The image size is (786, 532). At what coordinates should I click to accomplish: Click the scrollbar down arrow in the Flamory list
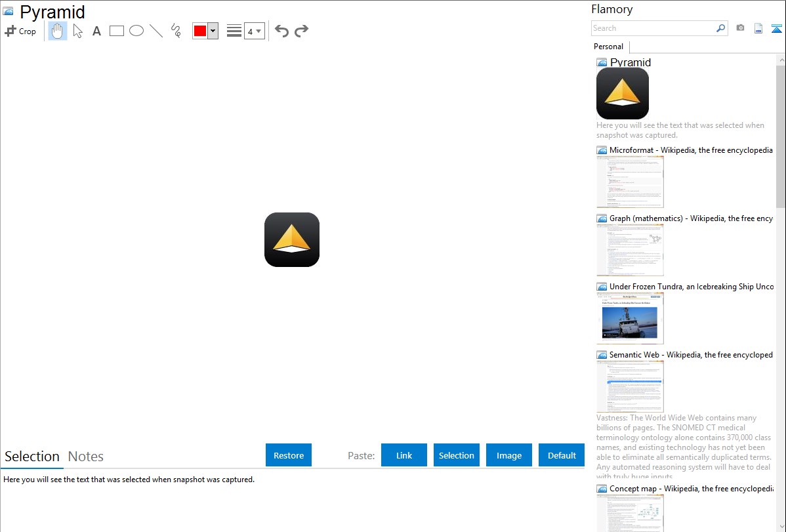click(781, 527)
